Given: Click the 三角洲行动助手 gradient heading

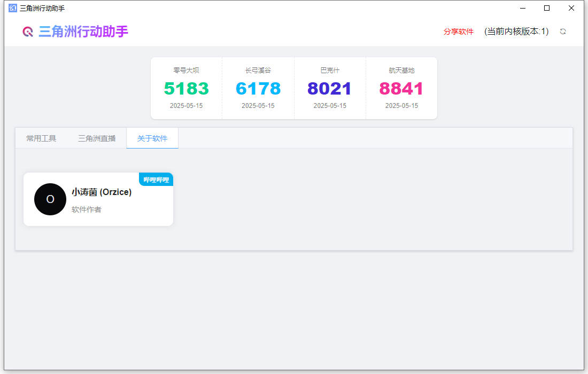Looking at the screenshot, I should pyautogui.click(x=83, y=32).
